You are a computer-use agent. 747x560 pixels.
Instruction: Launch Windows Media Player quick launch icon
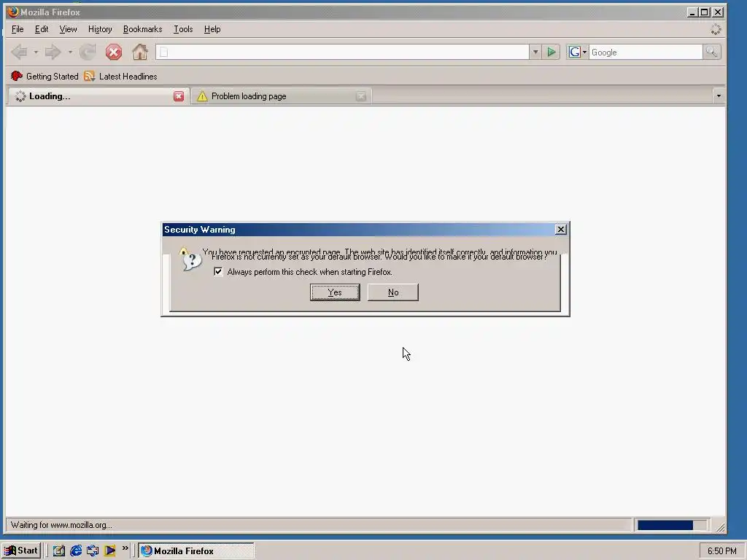point(109,551)
